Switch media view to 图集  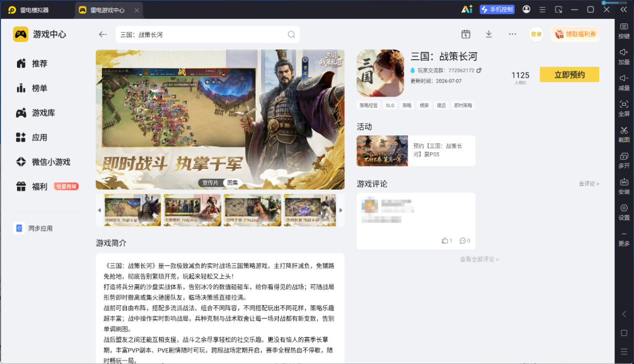click(x=233, y=183)
